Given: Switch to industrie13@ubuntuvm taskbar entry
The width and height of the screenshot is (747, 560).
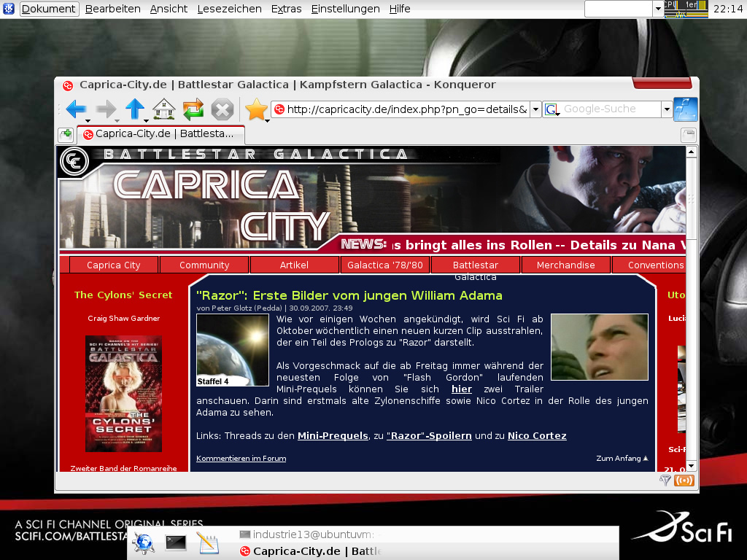Looking at the screenshot, I should pyautogui.click(x=309, y=534).
